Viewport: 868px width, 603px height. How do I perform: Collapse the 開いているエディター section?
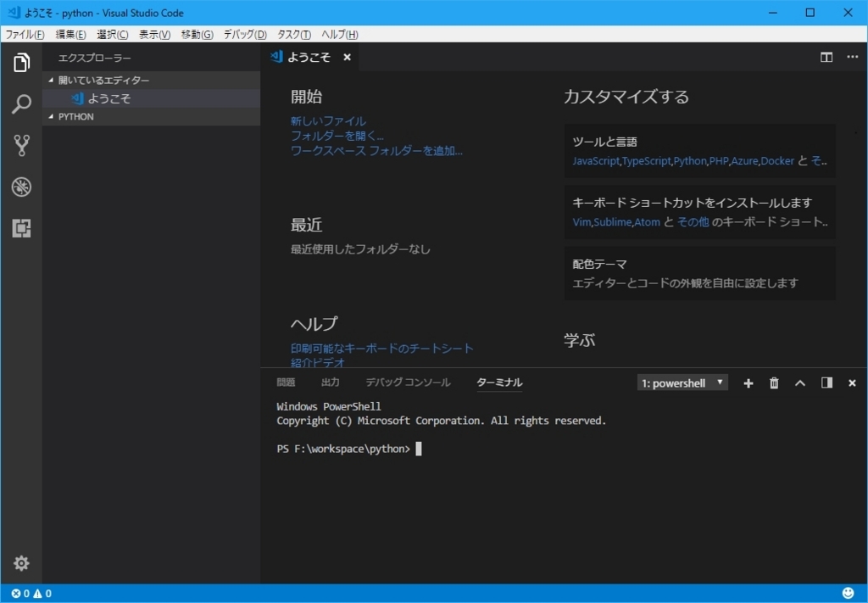[x=151, y=81]
